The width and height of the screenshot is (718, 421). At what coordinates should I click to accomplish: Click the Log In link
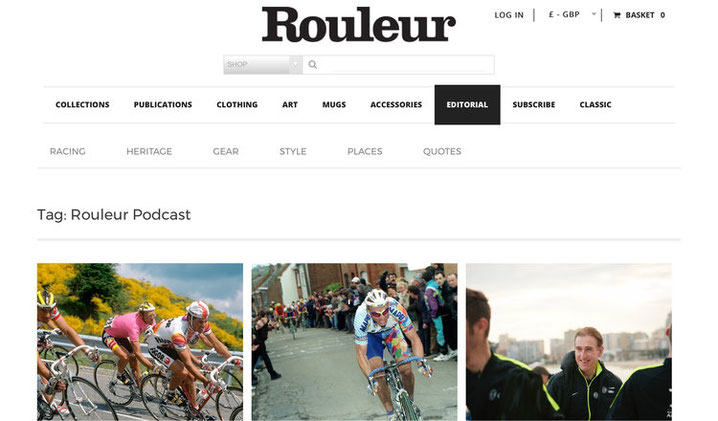pos(509,15)
